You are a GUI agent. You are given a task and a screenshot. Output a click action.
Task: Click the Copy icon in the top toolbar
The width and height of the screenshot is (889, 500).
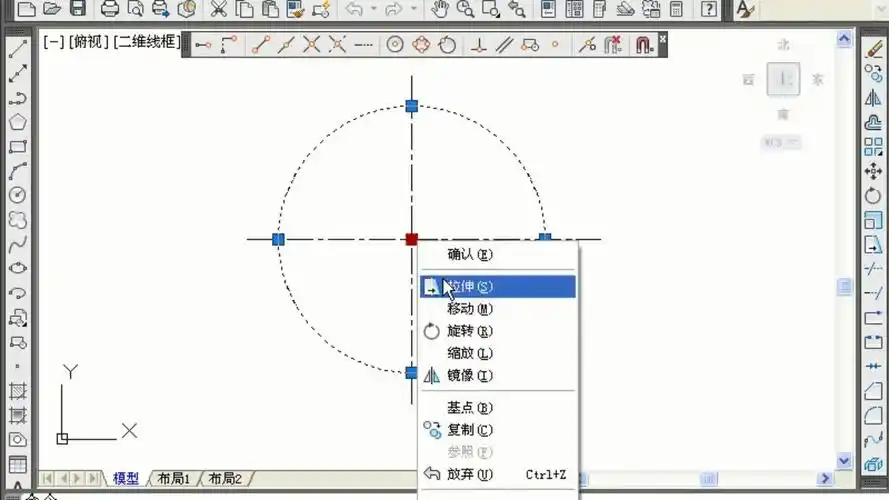pyautogui.click(x=244, y=9)
